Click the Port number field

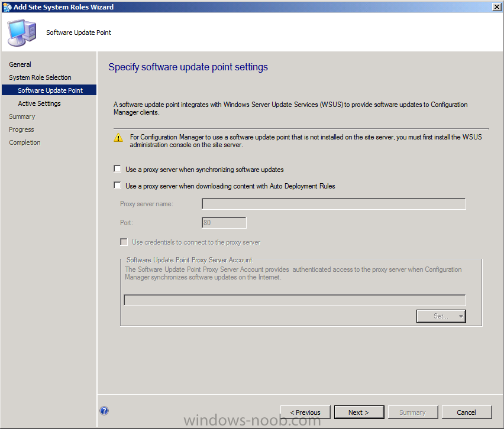(224, 223)
